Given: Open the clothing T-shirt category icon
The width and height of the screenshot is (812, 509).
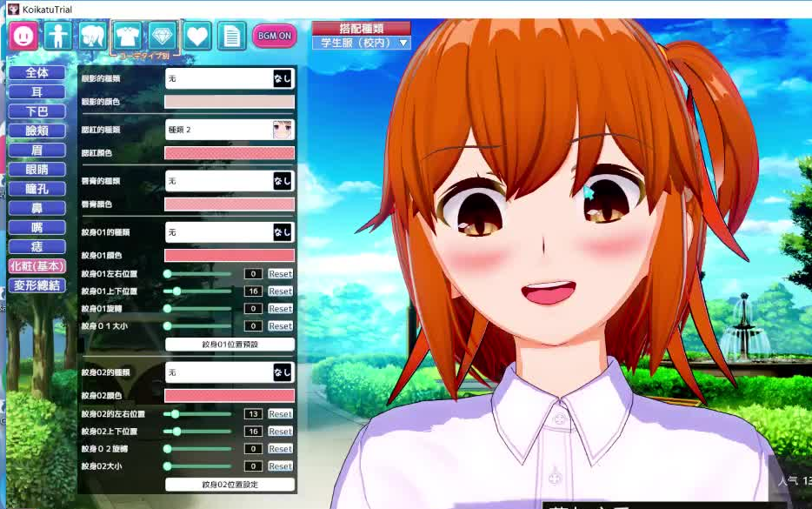Looking at the screenshot, I should point(128,36).
